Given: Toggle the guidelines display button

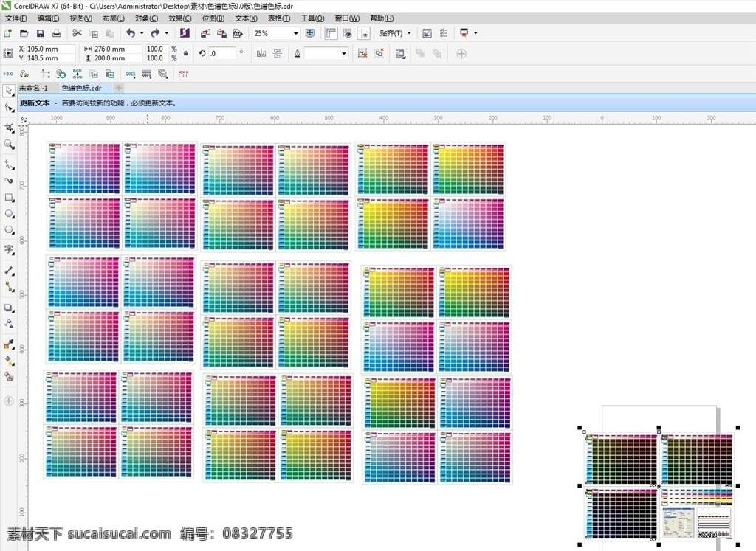Looking at the screenshot, I should click(363, 33).
